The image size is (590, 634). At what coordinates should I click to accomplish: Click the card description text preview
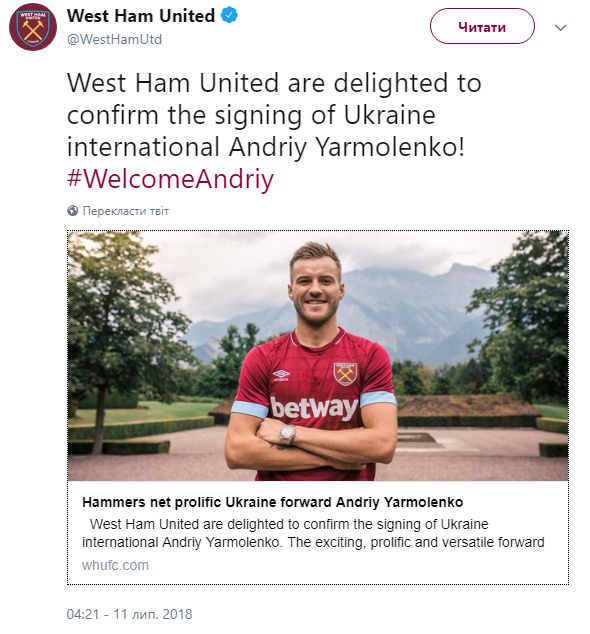tap(313, 533)
